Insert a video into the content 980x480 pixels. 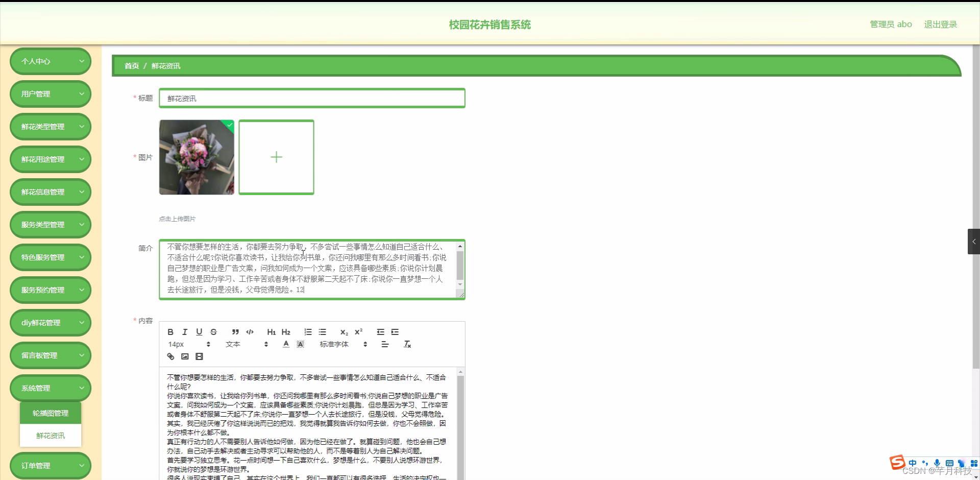pos(200,356)
